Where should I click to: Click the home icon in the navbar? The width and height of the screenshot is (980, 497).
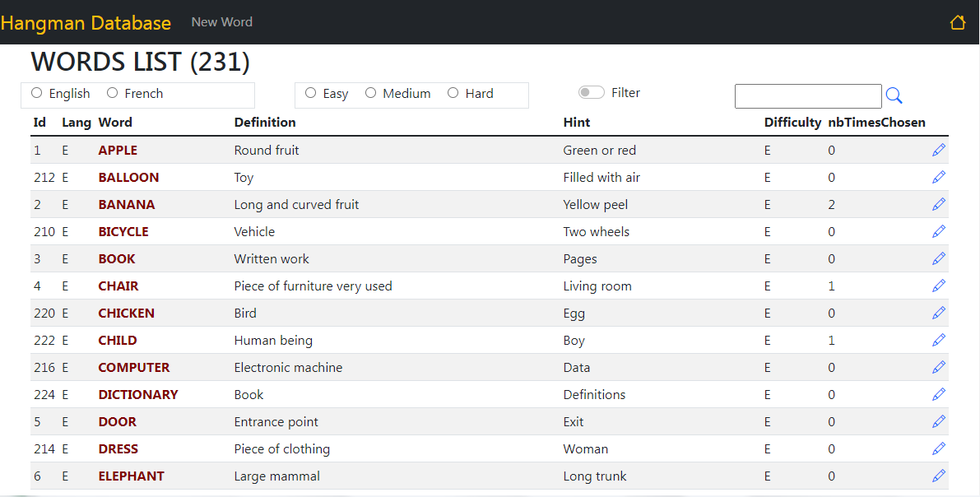[x=958, y=22]
